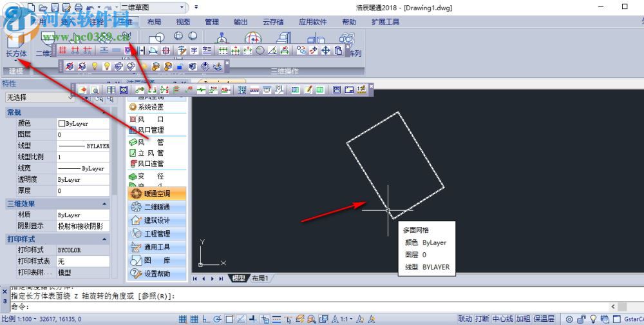
Task: Click the 工程管理 category button
Action: pos(157,233)
